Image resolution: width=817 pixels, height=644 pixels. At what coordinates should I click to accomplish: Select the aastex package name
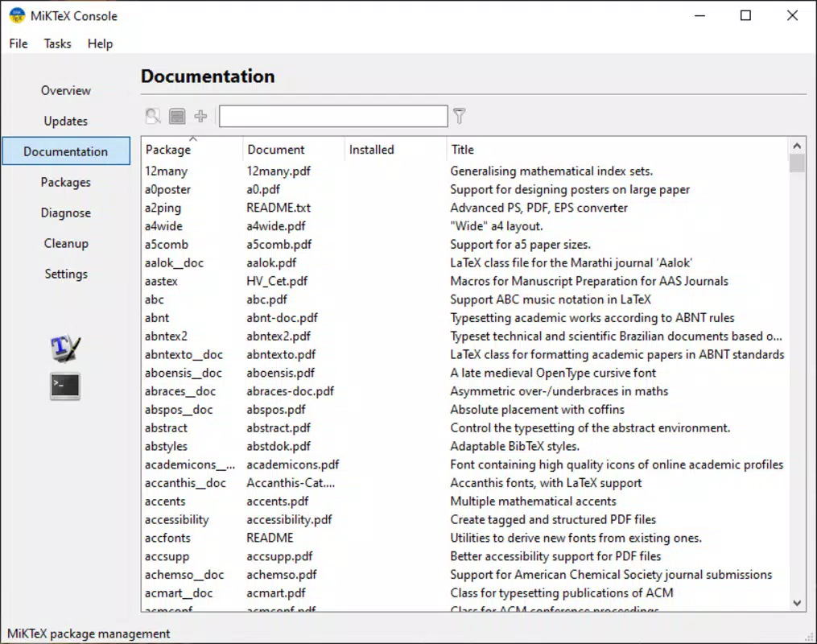click(x=161, y=282)
